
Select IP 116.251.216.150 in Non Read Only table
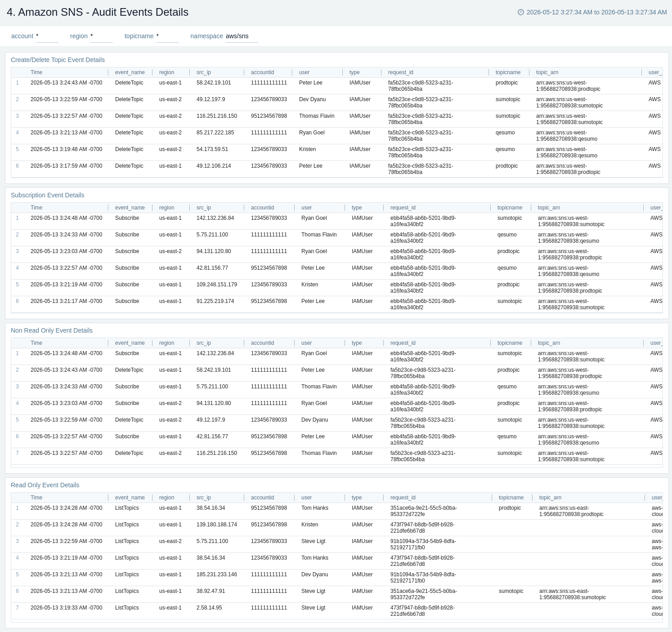217,453
